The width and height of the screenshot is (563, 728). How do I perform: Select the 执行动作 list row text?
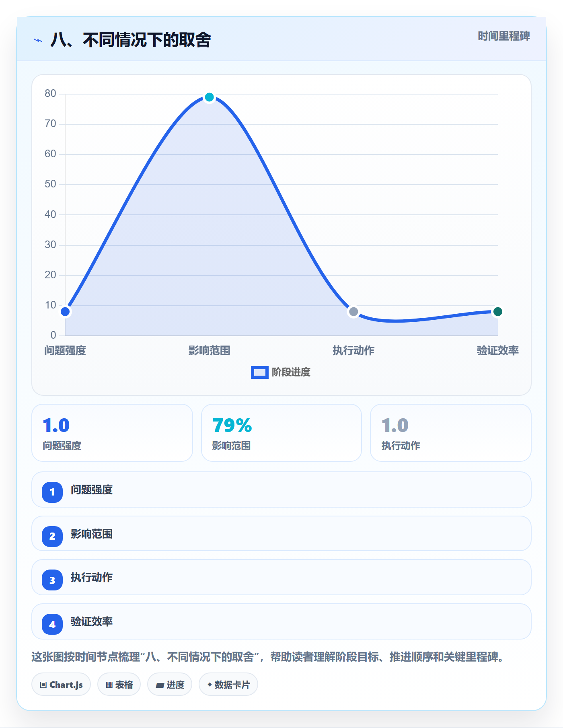tap(92, 578)
